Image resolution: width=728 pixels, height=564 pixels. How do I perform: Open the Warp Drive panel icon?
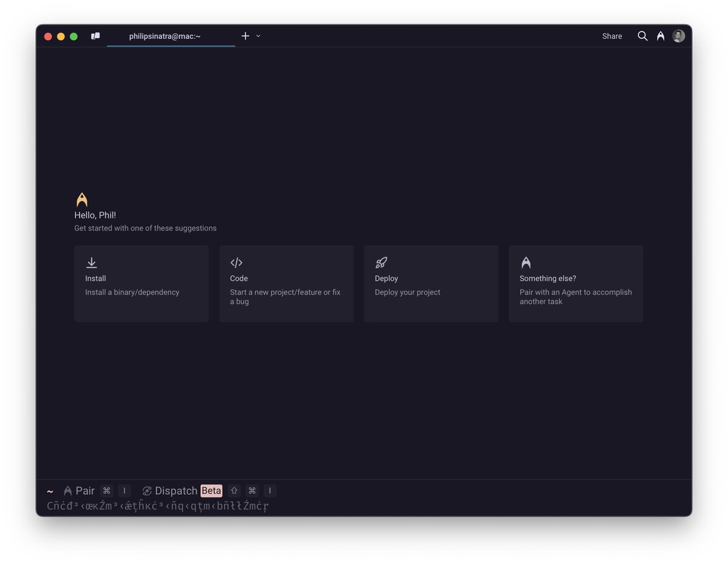coord(95,36)
